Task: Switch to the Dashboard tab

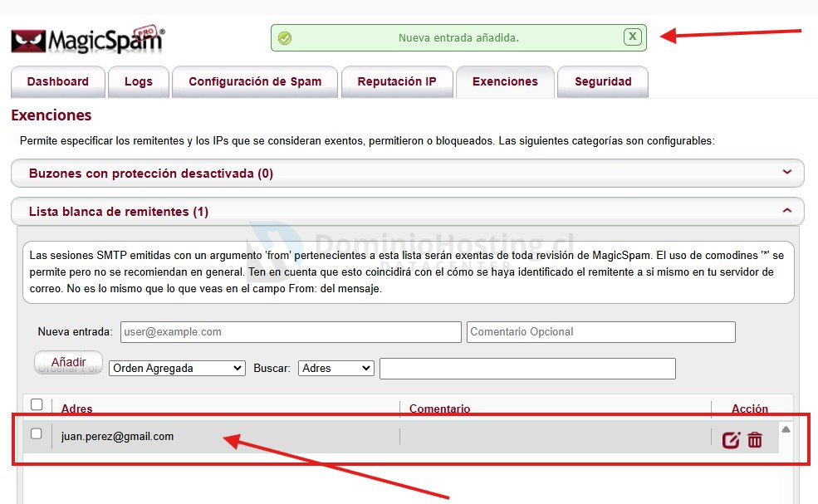Action: pos(58,81)
